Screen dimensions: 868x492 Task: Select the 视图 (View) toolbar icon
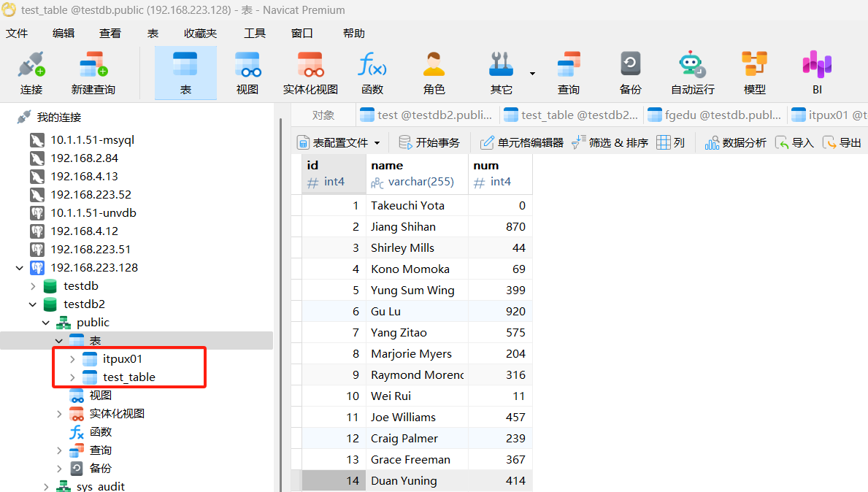[247, 73]
